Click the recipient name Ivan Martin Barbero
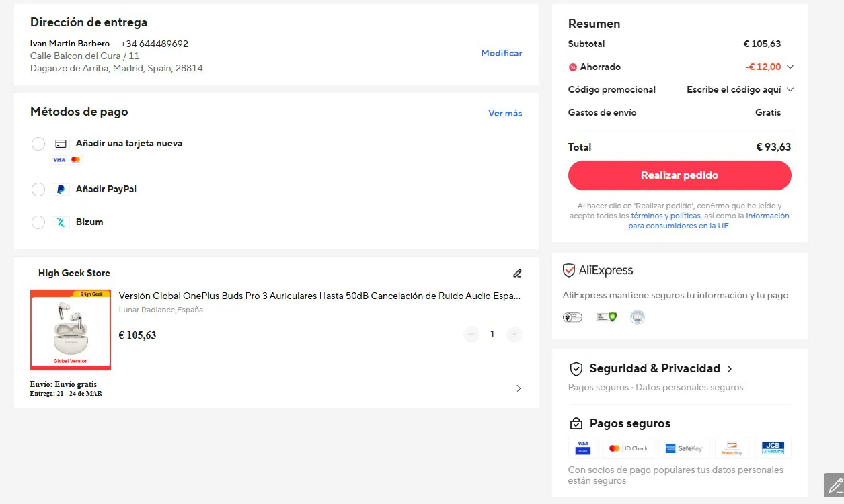The width and height of the screenshot is (844, 504). point(70,44)
